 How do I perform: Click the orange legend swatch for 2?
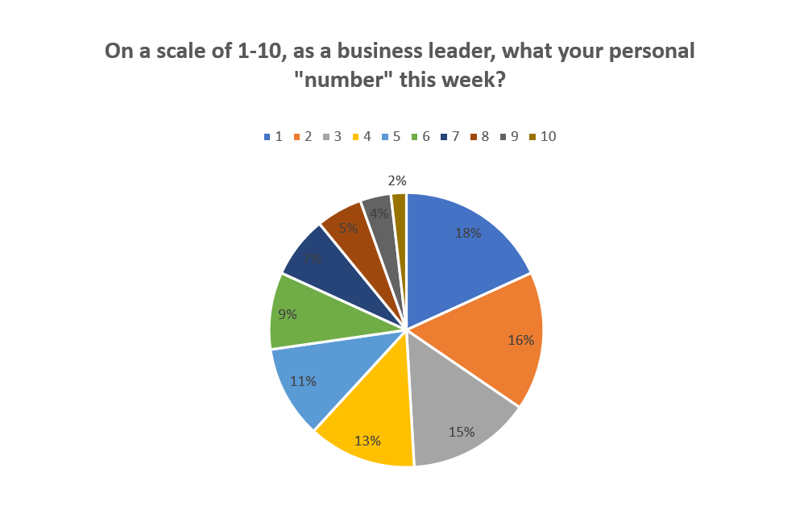point(296,137)
